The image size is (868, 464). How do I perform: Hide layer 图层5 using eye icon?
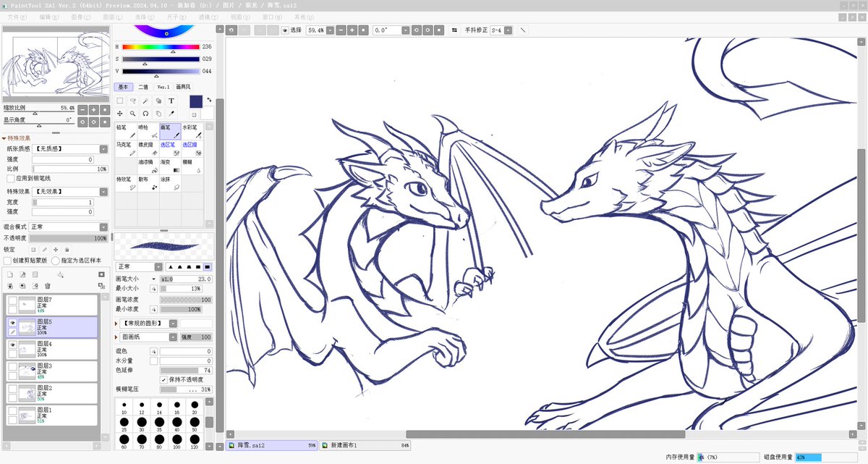(12, 322)
